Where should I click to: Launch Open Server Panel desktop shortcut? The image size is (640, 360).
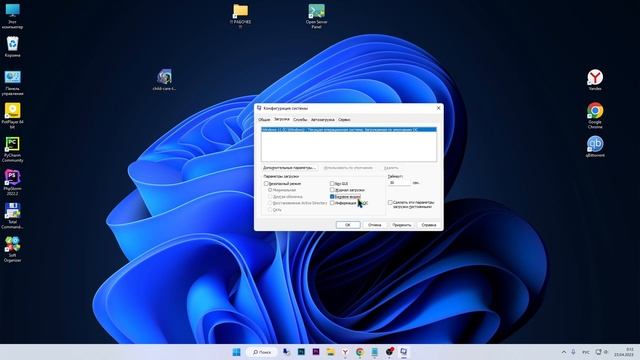[x=316, y=16]
